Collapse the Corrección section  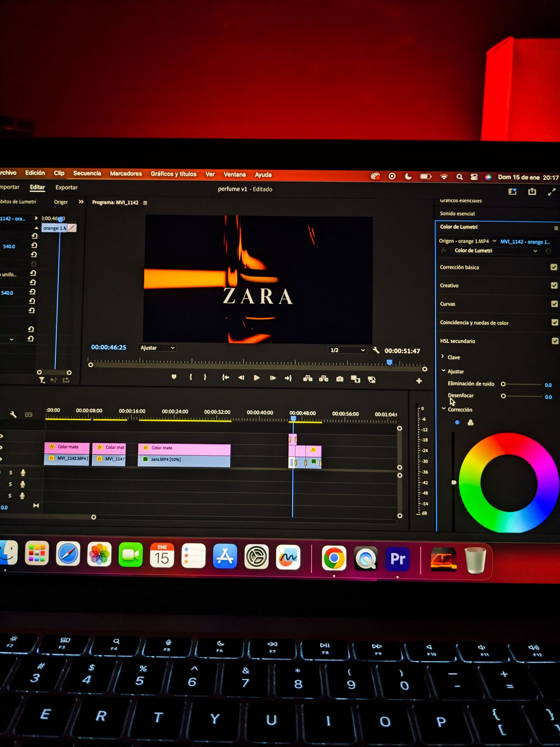[444, 409]
